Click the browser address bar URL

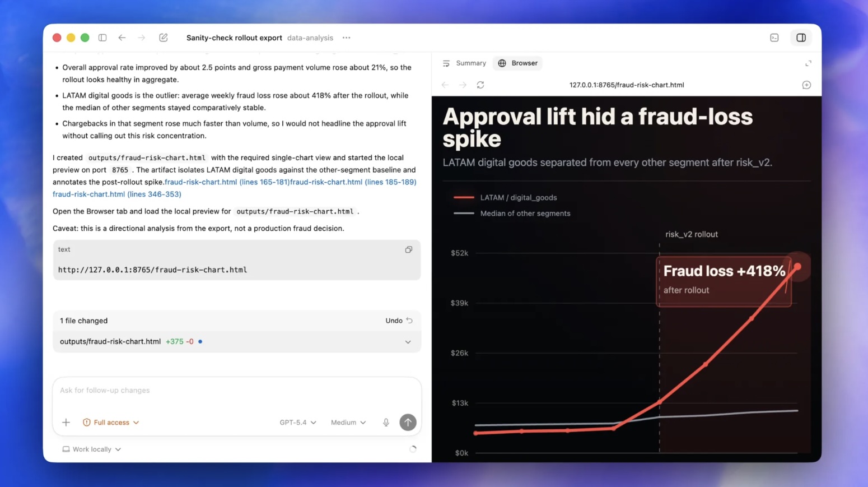pyautogui.click(x=626, y=85)
